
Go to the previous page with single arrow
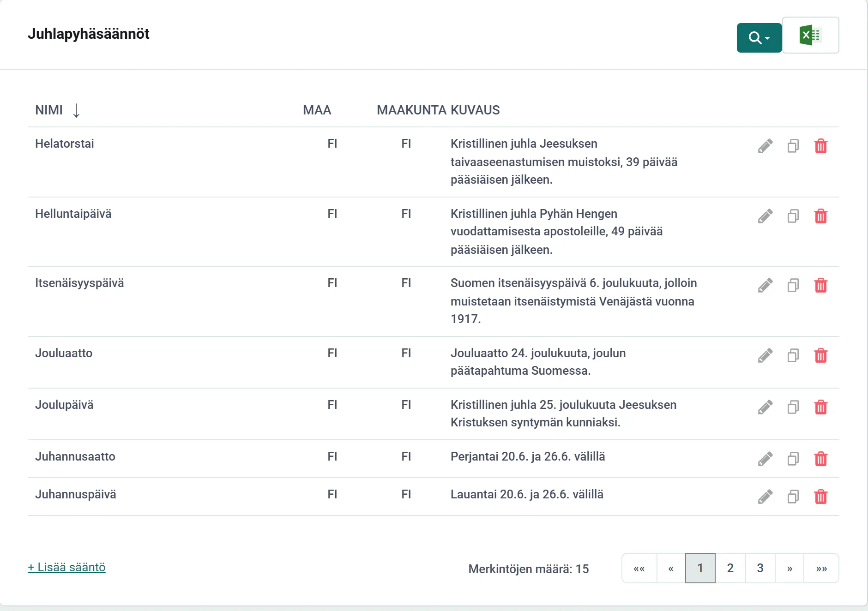click(x=671, y=568)
